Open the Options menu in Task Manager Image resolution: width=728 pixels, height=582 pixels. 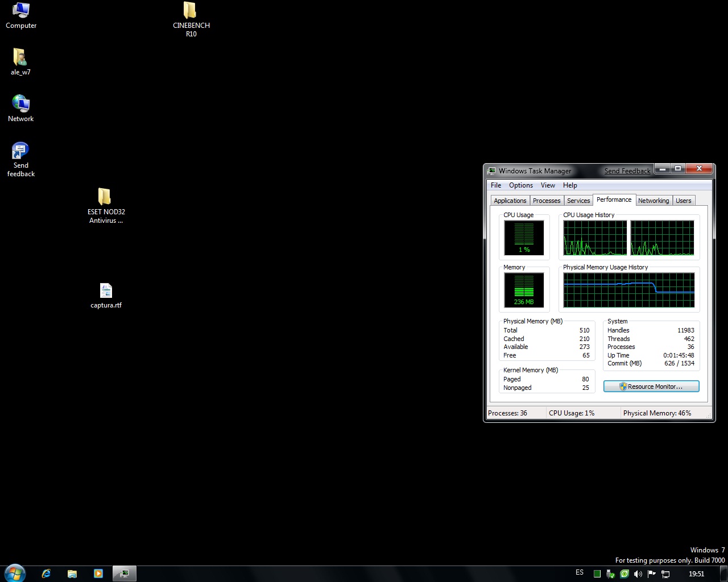521,185
